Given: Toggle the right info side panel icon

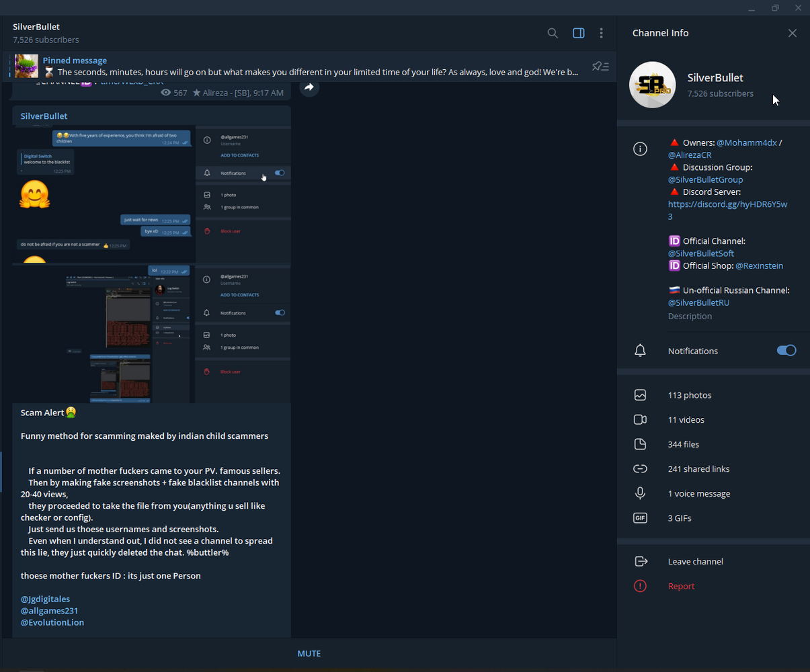Looking at the screenshot, I should point(578,33).
